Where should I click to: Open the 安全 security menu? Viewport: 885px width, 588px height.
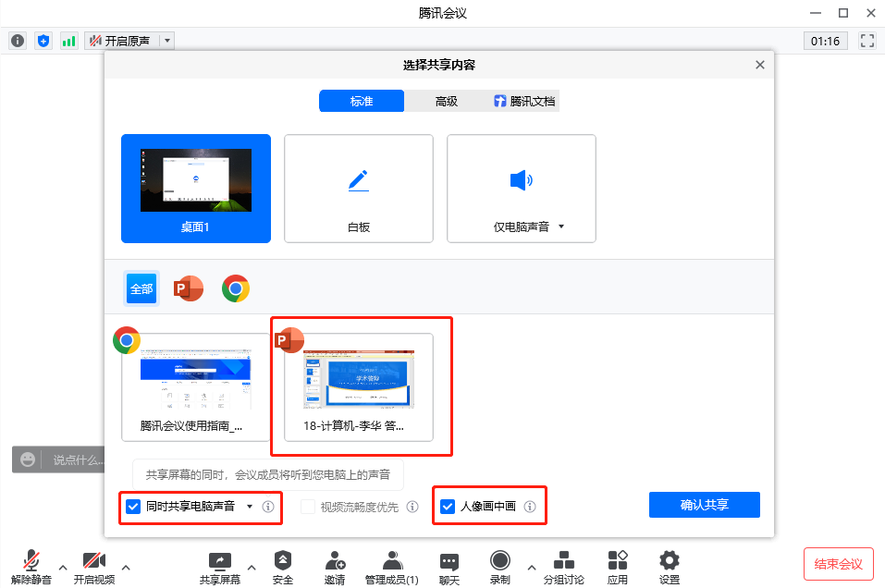point(283,567)
